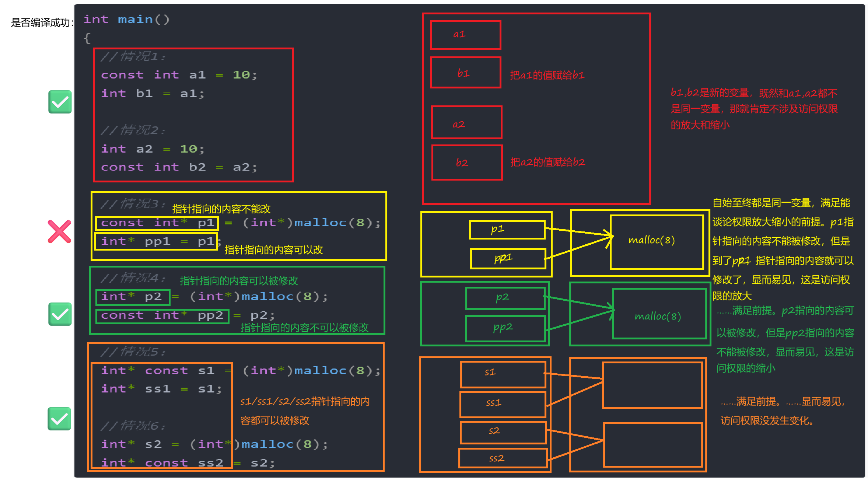Select the '把a2的值赋给b2' annotation

547,162
